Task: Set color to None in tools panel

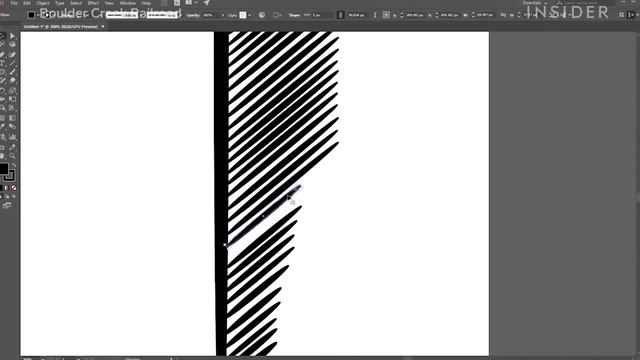Action: pos(13,188)
